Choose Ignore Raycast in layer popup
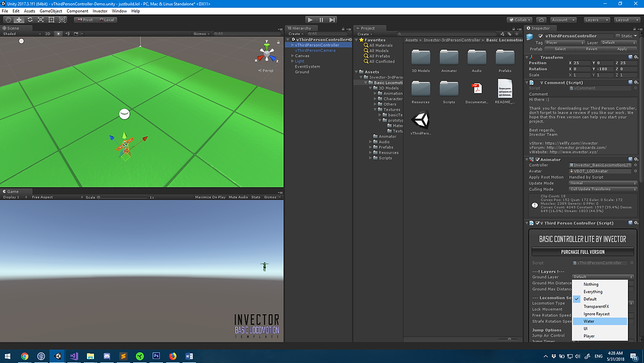The width and height of the screenshot is (644, 363). coord(600,314)
